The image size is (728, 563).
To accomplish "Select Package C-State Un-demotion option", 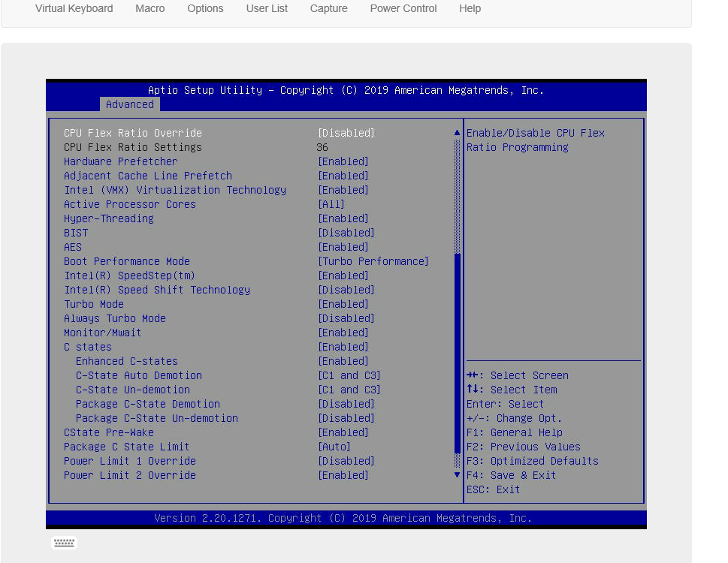I will [x=157, y=418].
